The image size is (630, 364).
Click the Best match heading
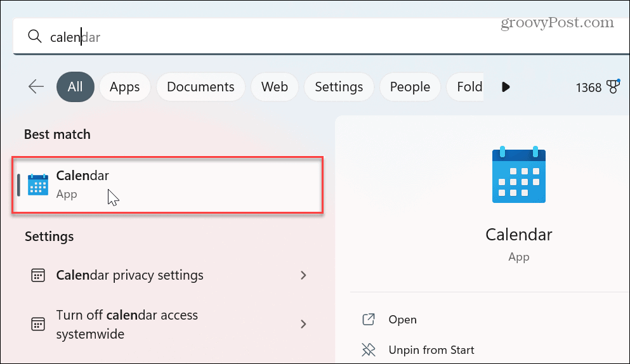tap(57, 134)
